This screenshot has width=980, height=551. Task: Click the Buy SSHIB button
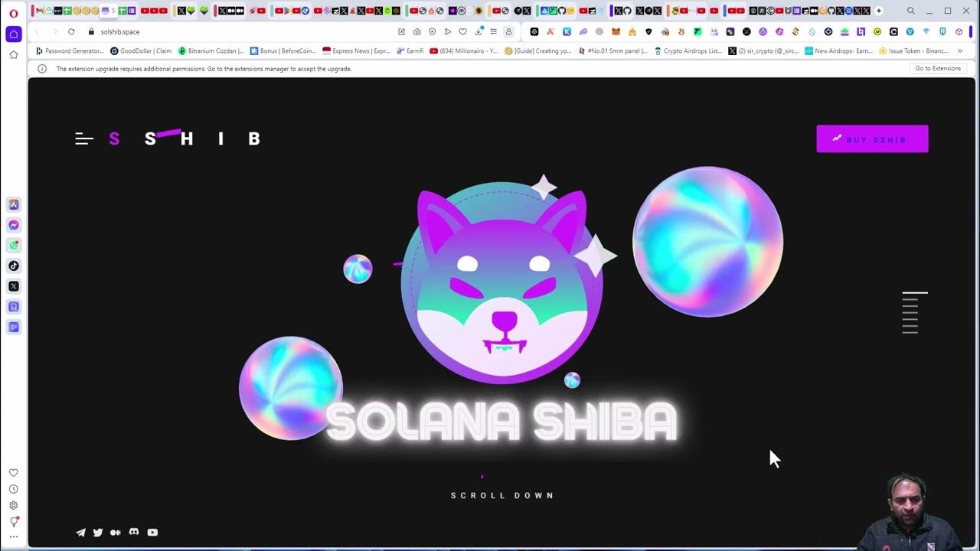coord(872,139)
